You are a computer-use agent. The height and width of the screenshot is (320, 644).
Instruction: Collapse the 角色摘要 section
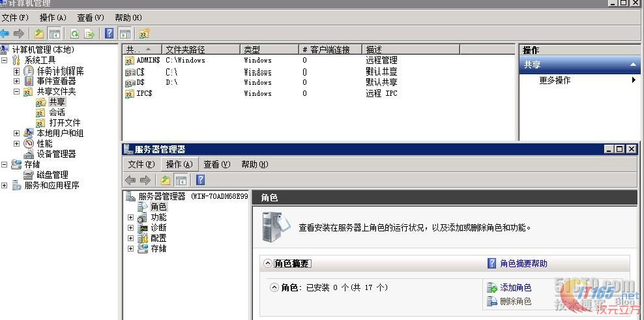tap(268, 264)
